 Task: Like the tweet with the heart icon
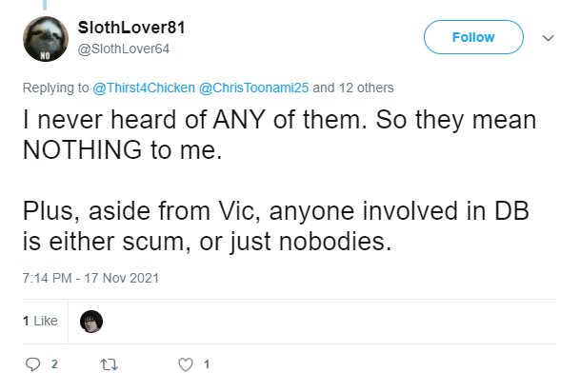coord(186,364)
